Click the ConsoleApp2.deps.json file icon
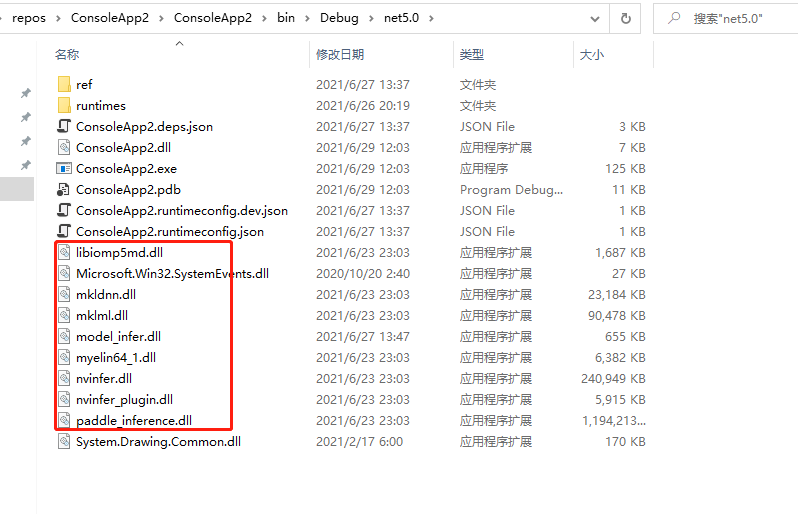The height and width of the screenshot is (514, 798). pyautogui.click(x=64, y=127)
